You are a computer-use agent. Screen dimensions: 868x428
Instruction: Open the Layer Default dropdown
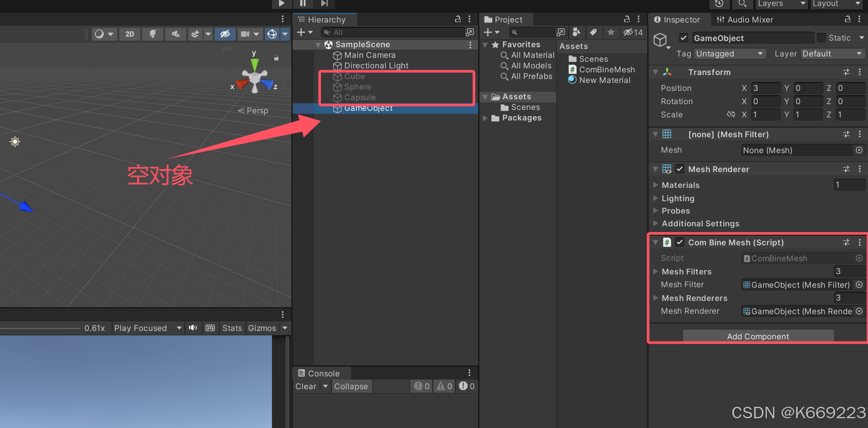[x=833, y=54]
